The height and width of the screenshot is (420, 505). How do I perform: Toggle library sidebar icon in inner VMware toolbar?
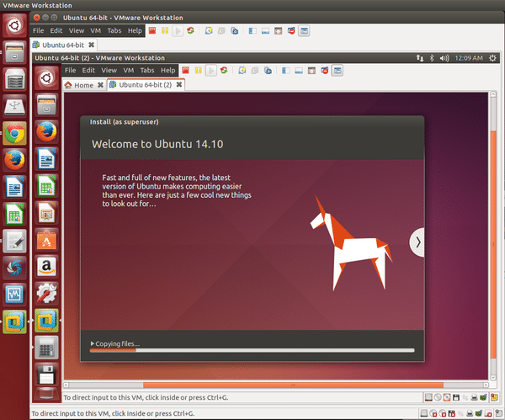(x=285, y=70)
